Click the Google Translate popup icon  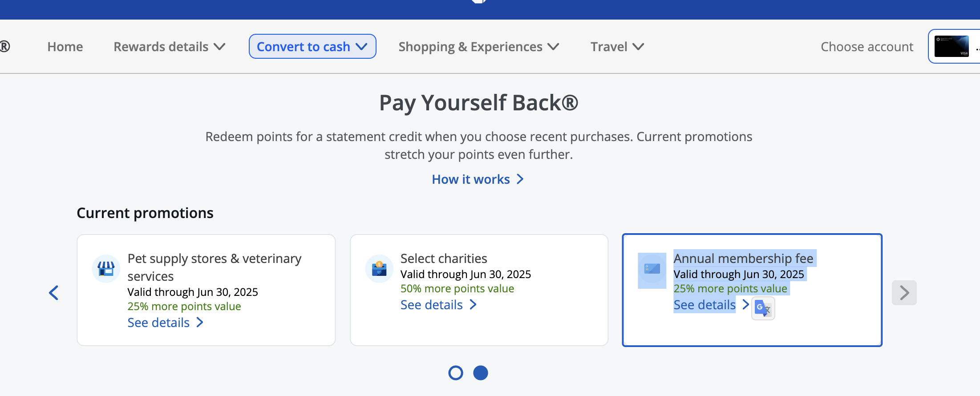pyautogui.click(x=763, y=308)
